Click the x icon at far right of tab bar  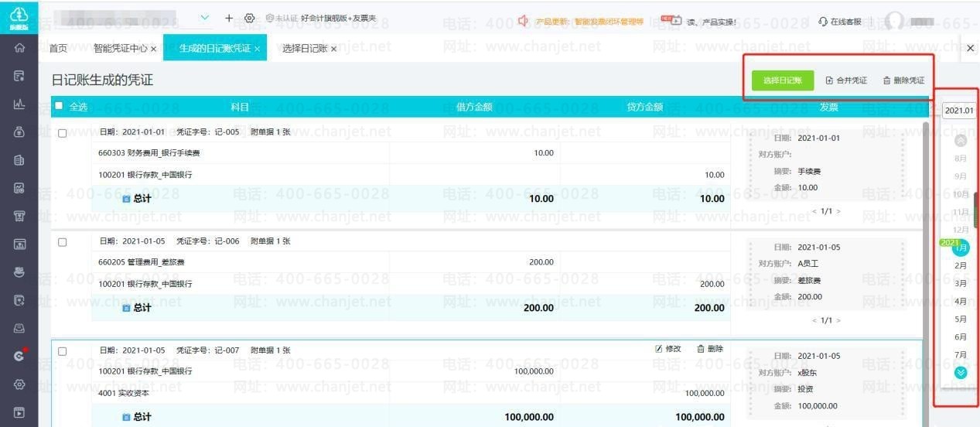point(970,48)
